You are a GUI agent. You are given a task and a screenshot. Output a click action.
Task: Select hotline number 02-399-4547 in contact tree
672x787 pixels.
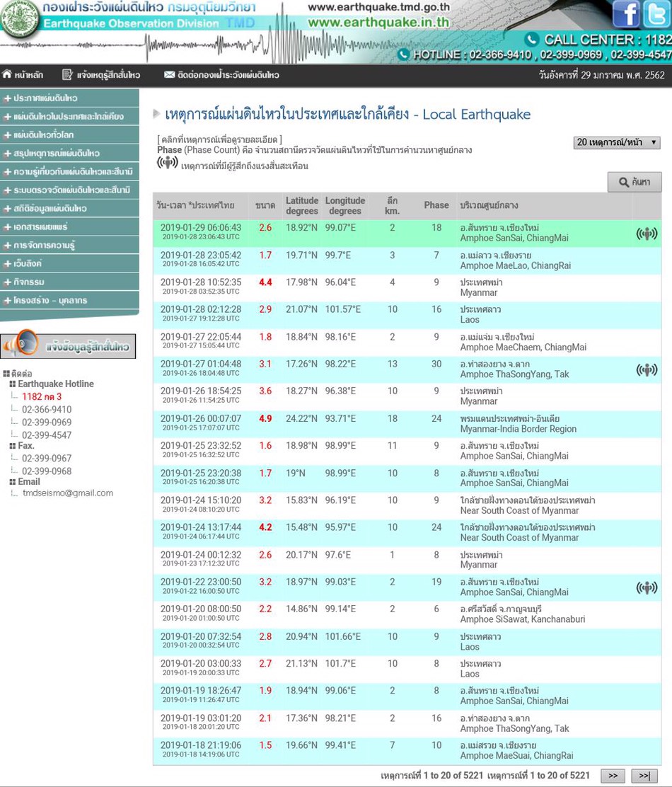[47, 435]
